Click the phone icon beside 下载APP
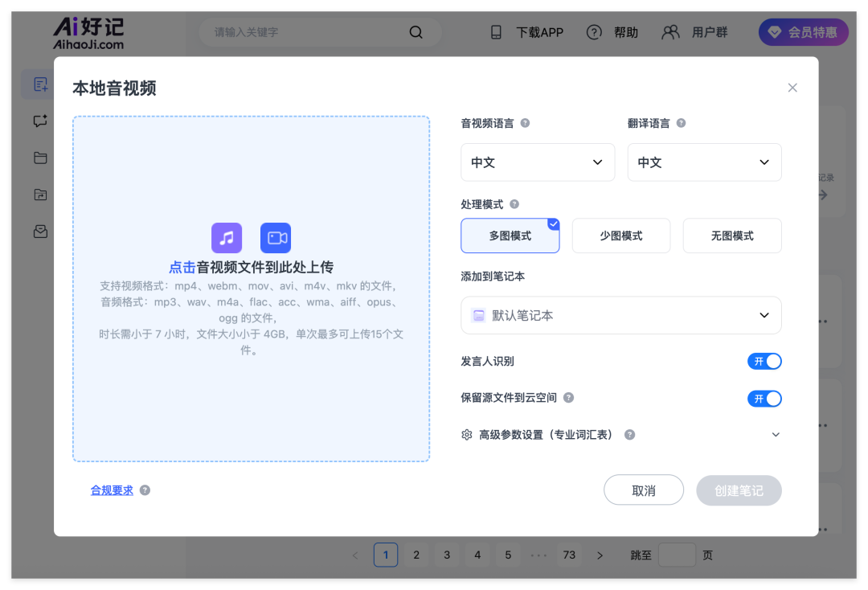This screenshot has width=868, height=590. (496, 32)
